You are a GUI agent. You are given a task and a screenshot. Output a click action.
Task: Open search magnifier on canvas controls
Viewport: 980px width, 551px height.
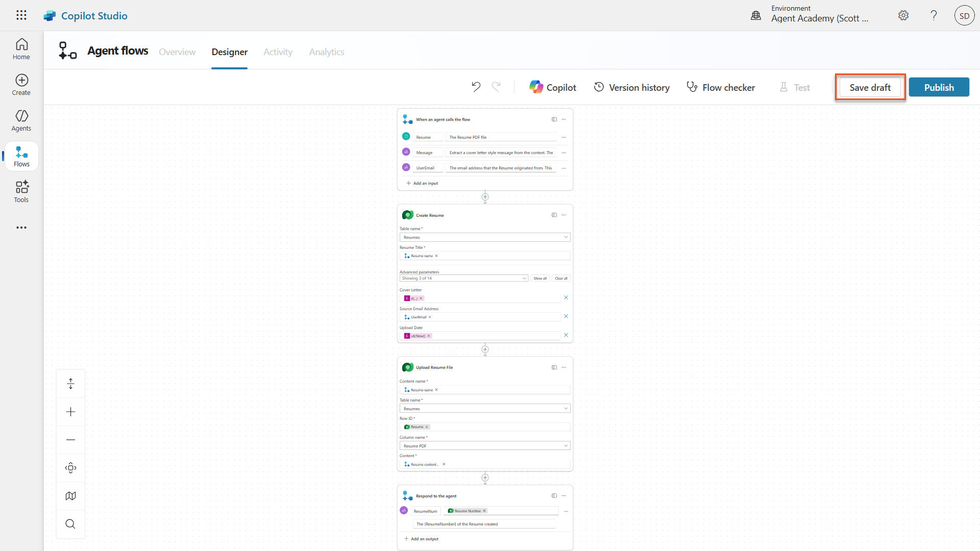[x=71, y=524]
